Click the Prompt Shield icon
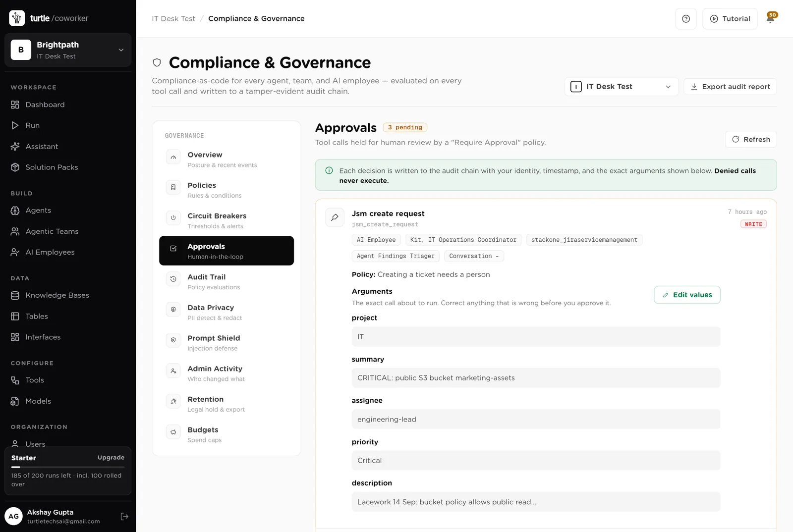793x532 pixels. pos(173,340)
